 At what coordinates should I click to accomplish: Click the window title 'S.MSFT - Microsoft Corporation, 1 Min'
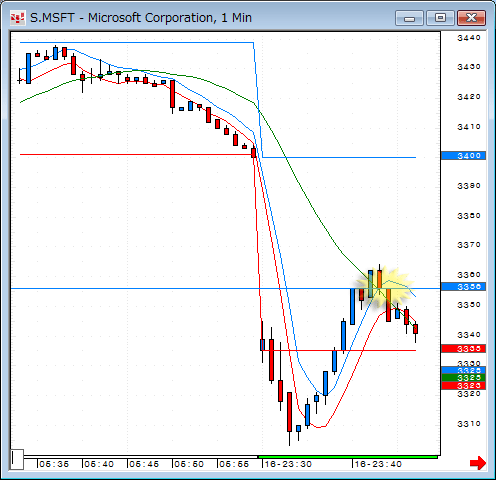(141, 18)
